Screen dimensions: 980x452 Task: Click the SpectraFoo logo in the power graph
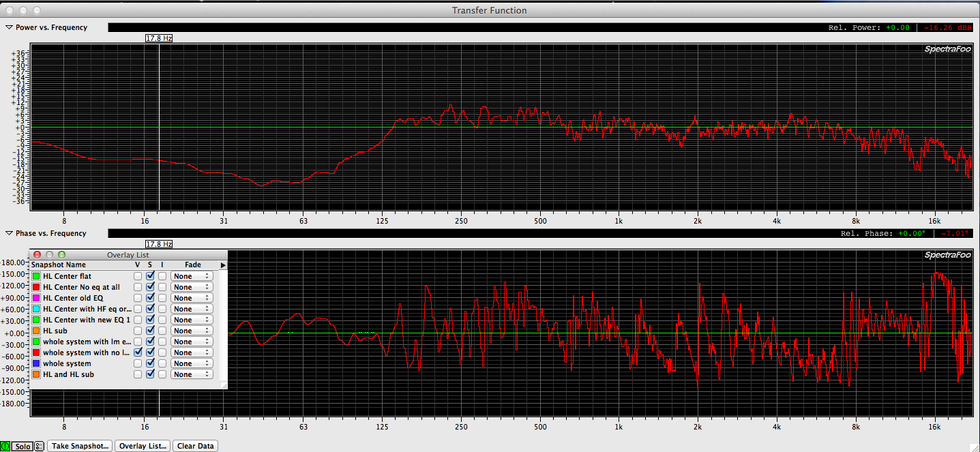click(947, 49)
